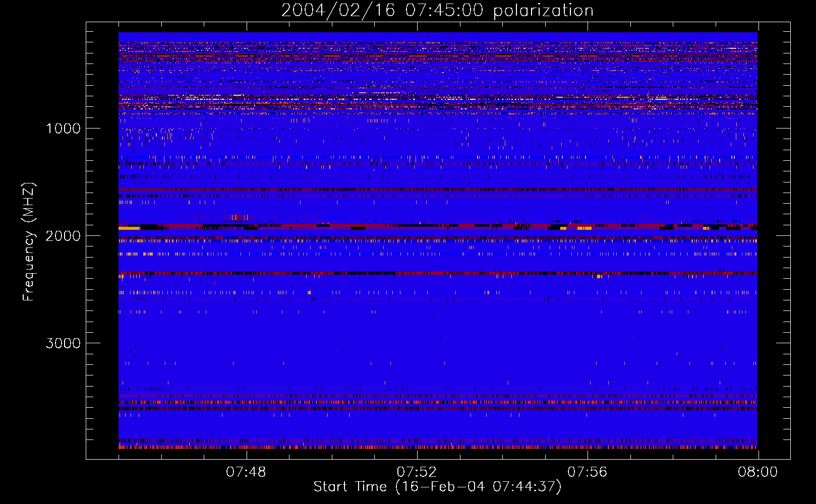Click the "3000" frequency tick label
Screen dimensions: 816x504
tap(63, 343)
